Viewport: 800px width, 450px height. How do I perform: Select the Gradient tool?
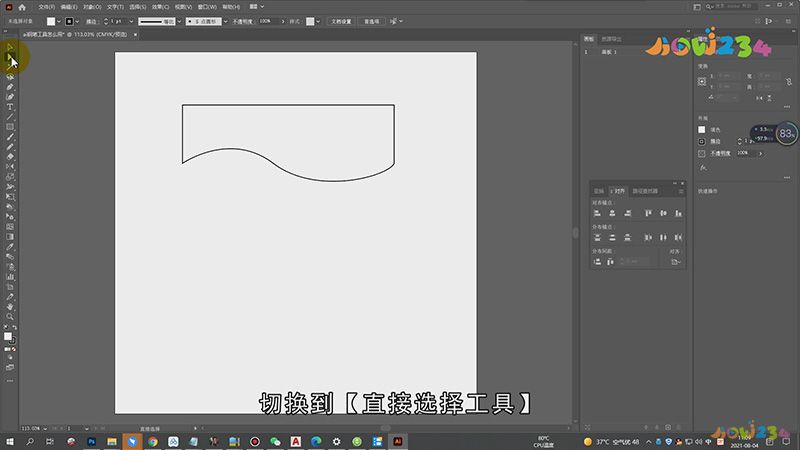pyautogui.click(x=10, y=237)
